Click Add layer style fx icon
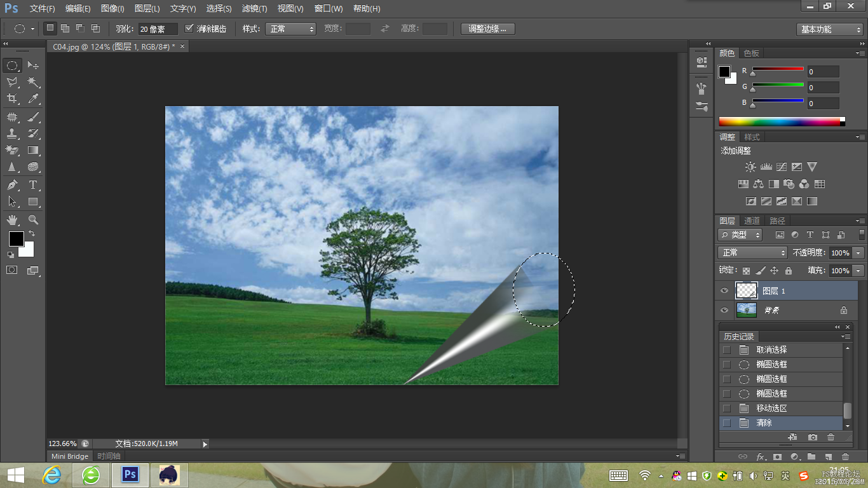The height and width of the screenshot is (488, 868). pyautogui.click(x=761, y=457)
